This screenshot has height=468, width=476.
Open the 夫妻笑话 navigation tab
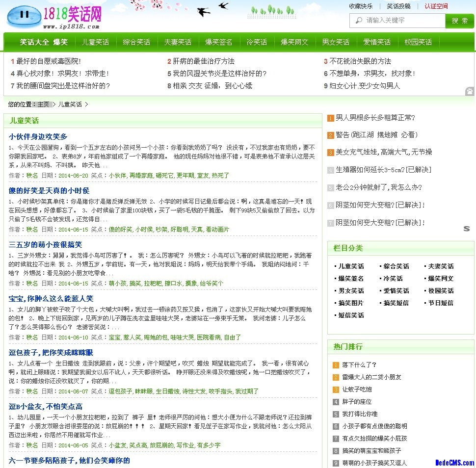[x=178, y=42]
